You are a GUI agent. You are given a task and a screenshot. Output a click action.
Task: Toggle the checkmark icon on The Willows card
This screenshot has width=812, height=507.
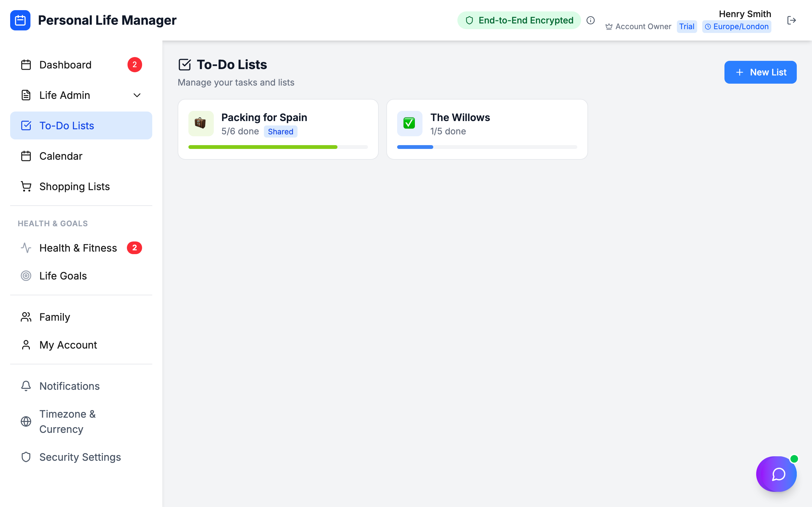coord(409,123)
